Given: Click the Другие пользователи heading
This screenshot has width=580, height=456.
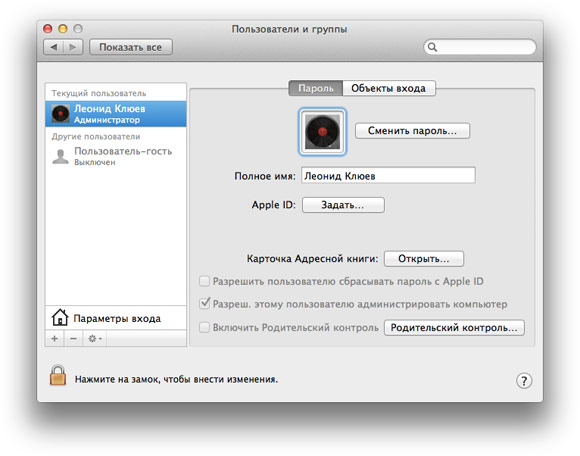Looking at the screenshot, I should (96, 136).
